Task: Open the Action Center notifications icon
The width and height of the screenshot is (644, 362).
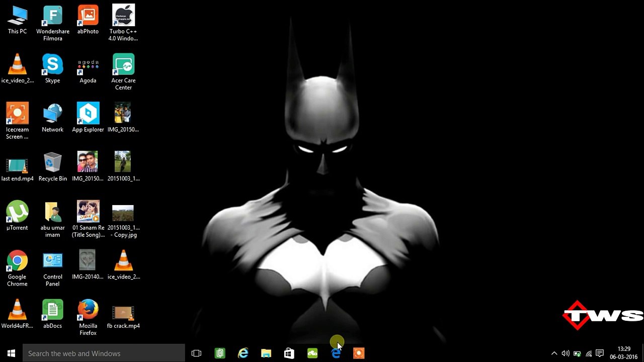Action: point(600,353)
